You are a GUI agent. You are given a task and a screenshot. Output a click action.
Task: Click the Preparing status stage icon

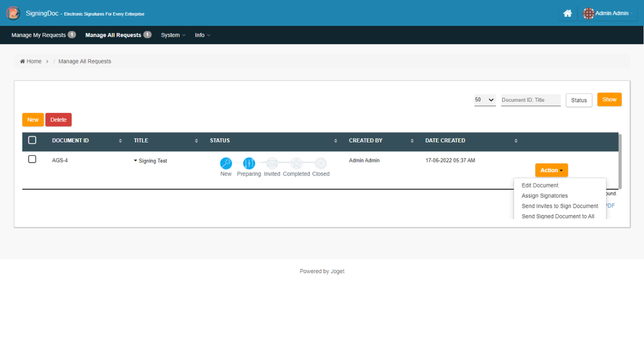249,163
